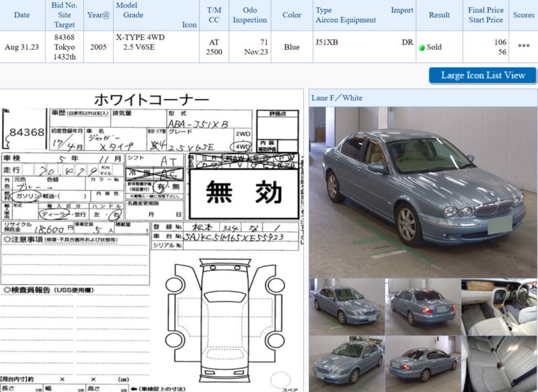
Task: Open the top-left front-side thumbnail
Action: [x=346, y=307]
